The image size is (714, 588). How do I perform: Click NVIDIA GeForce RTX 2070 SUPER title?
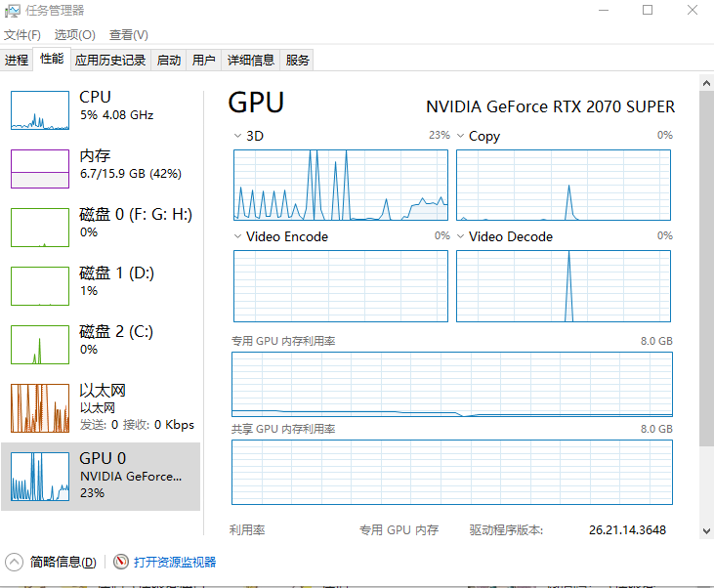[550, 106]
